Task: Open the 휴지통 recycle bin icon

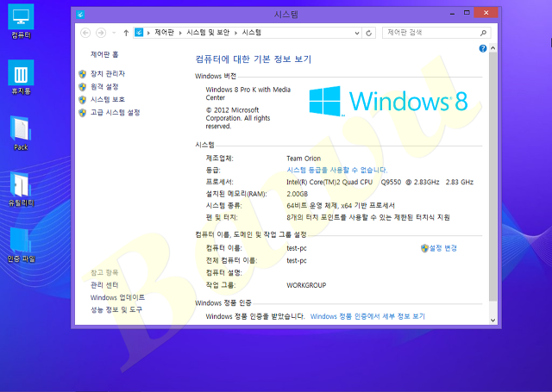Action: (x=21, y=78)
